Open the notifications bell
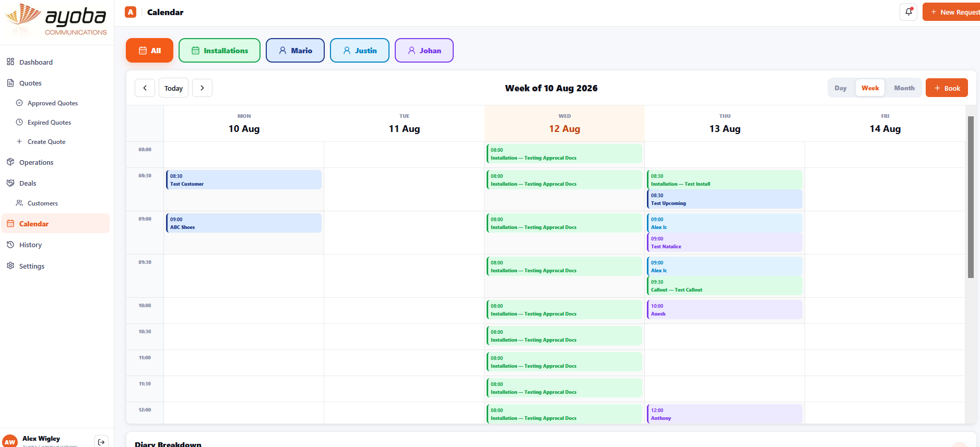Image resolution: width=980 pixels, height=447 pixels. [908, 12]
